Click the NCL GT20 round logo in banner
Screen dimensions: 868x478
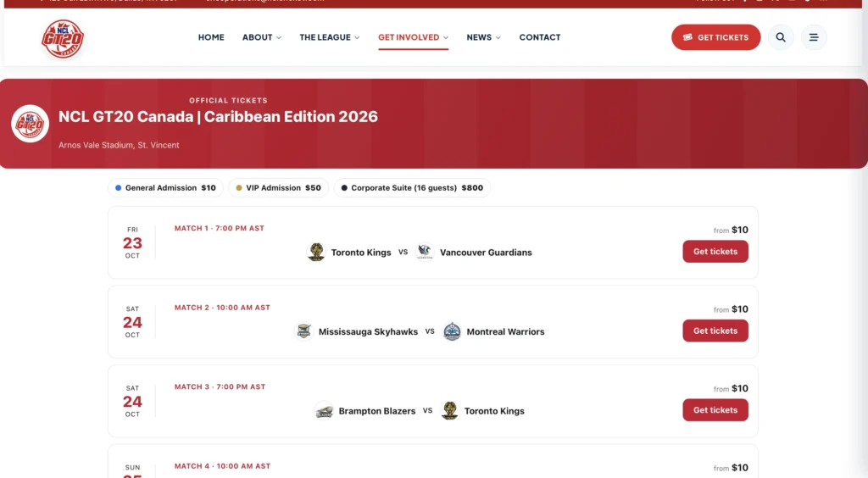pyautogui.click(x=30, y=124)
